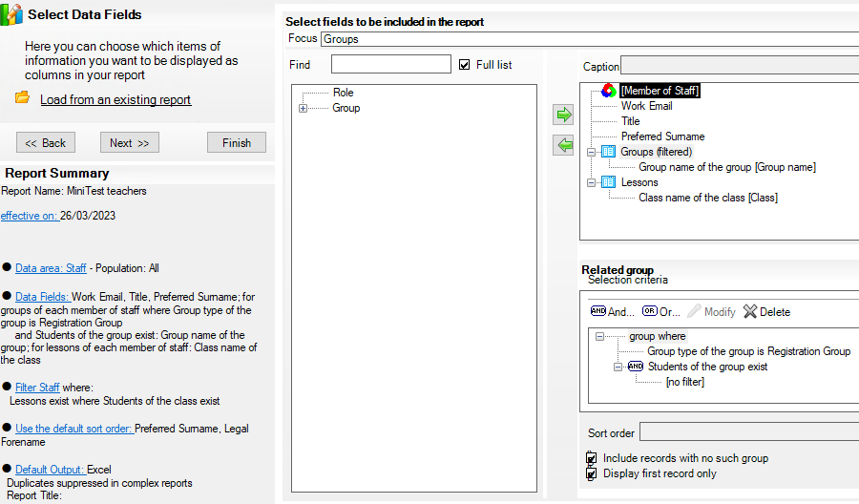This screenshot has height=504, width=859.
Task: Collapse the Groups (filtered) tree node
Action: tap(591, 152)
